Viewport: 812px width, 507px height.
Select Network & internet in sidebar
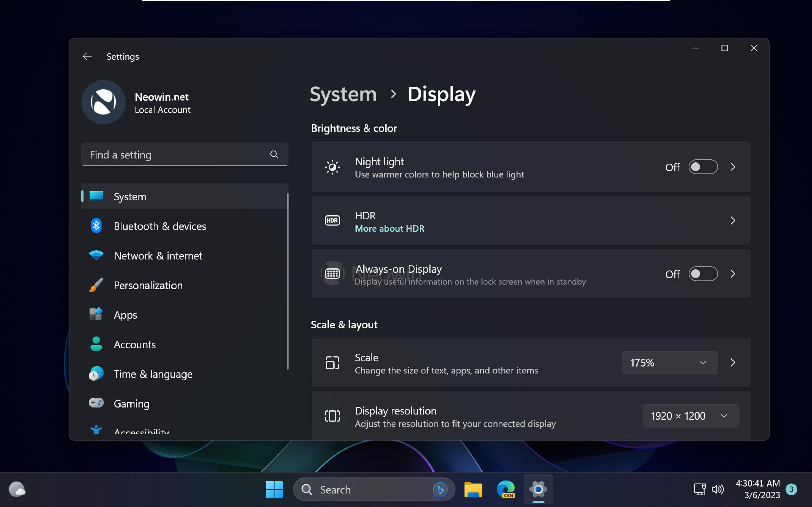158,256
